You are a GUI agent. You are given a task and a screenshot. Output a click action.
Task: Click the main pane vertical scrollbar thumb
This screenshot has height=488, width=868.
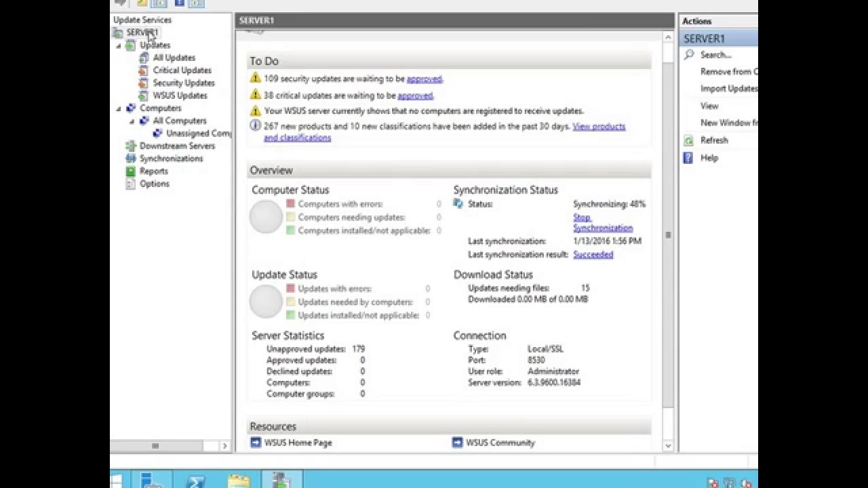pos(668,235)
